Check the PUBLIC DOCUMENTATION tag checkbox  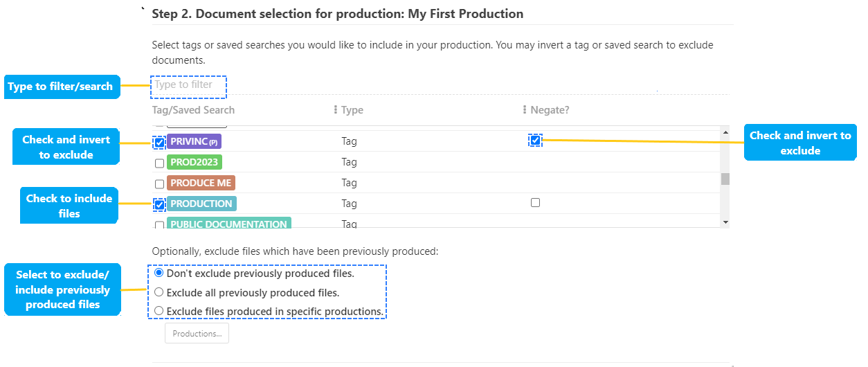pos(159,224)
